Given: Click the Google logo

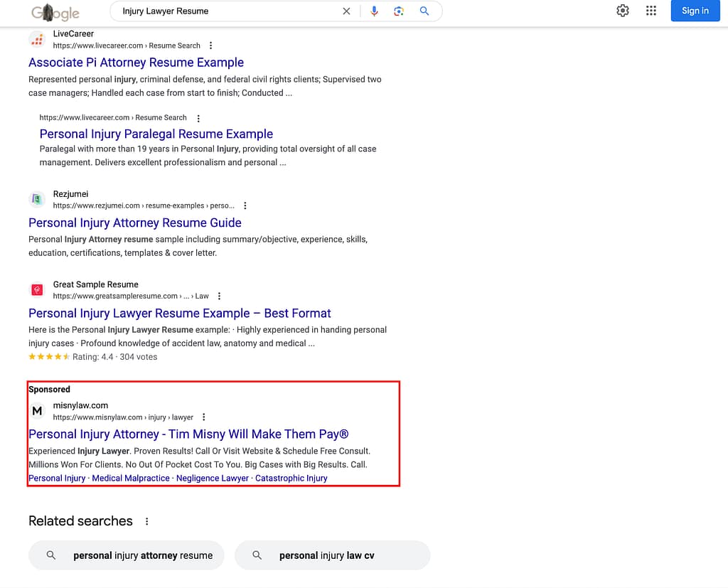Looking at the screenshot, I should point(55,13).
